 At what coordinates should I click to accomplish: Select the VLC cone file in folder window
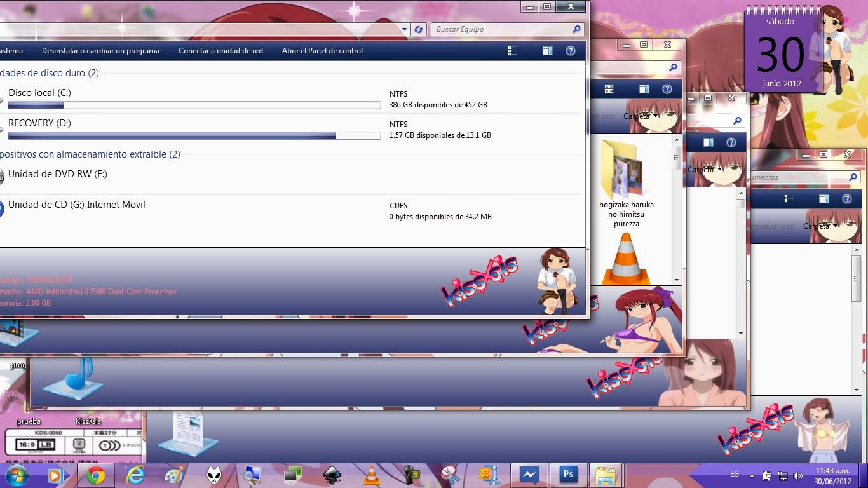626,259
